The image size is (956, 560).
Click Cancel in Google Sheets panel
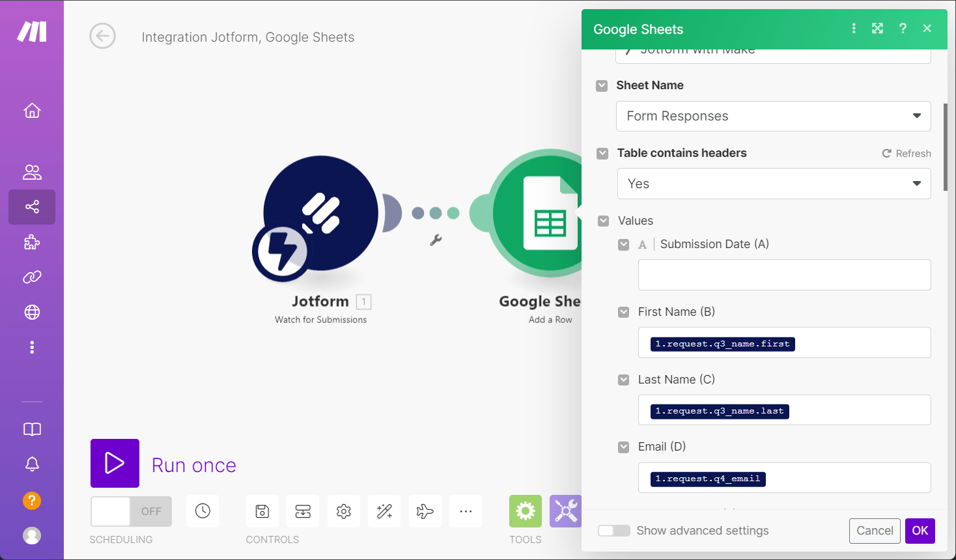tap(875, 531)
